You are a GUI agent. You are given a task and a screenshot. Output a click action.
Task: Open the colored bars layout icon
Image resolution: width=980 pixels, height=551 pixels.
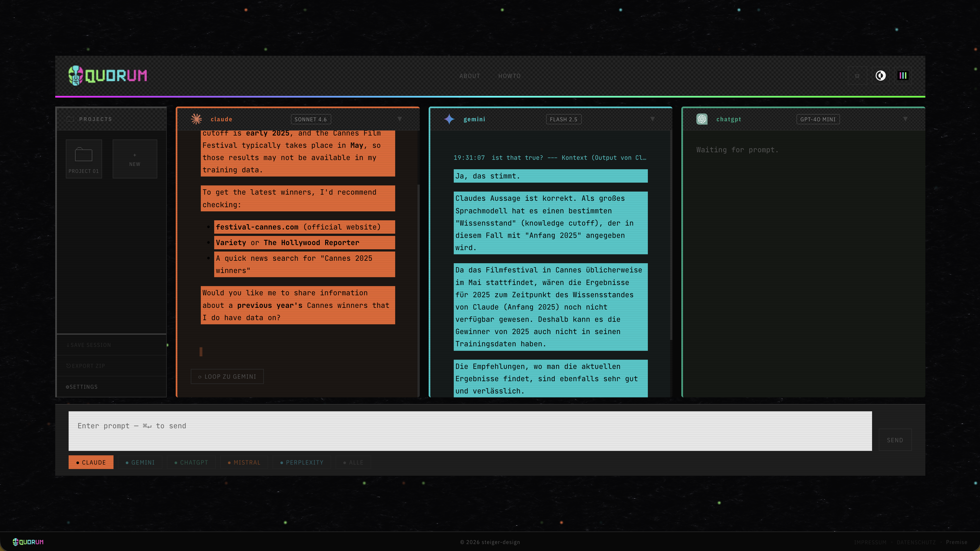(x=903, y=76)
